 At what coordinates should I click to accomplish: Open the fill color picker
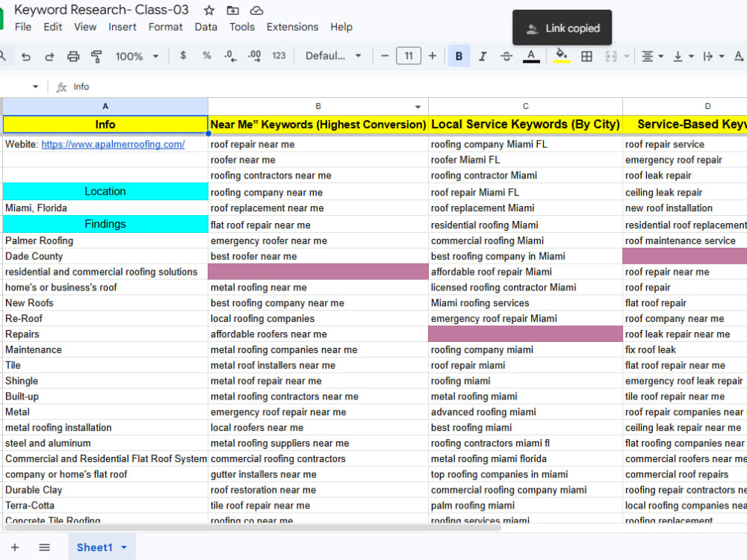562,56
